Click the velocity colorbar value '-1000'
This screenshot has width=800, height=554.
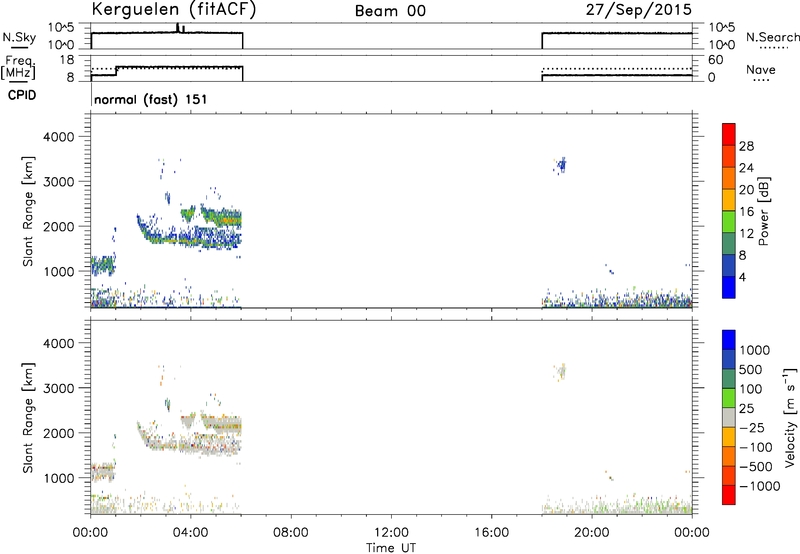coord(760,486)
